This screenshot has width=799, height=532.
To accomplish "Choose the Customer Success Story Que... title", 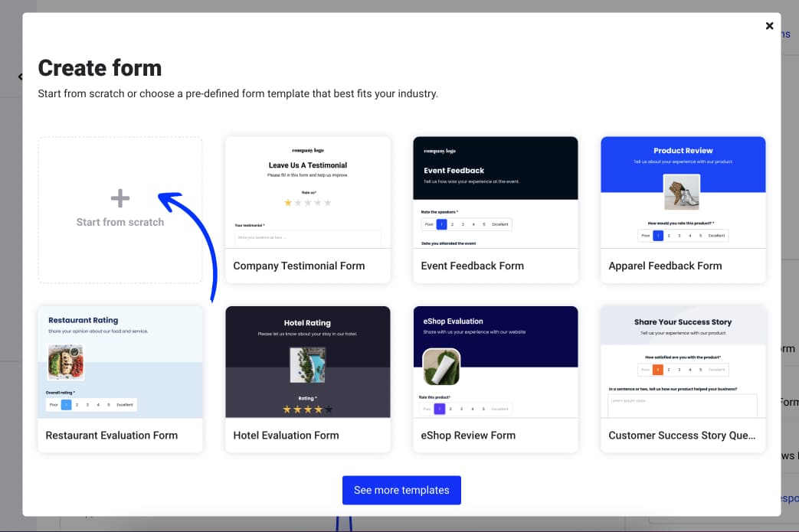I will 682,436.
